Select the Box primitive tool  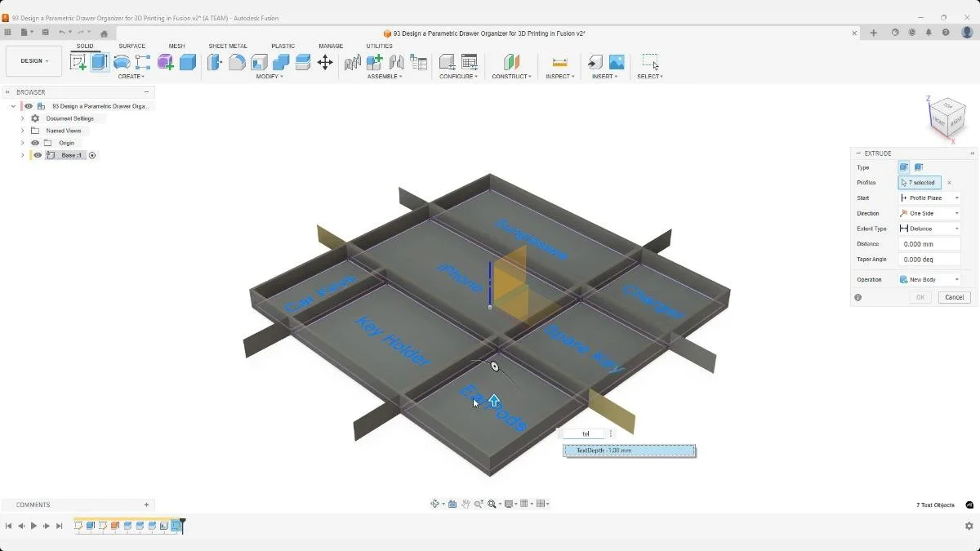pos(188,62)
